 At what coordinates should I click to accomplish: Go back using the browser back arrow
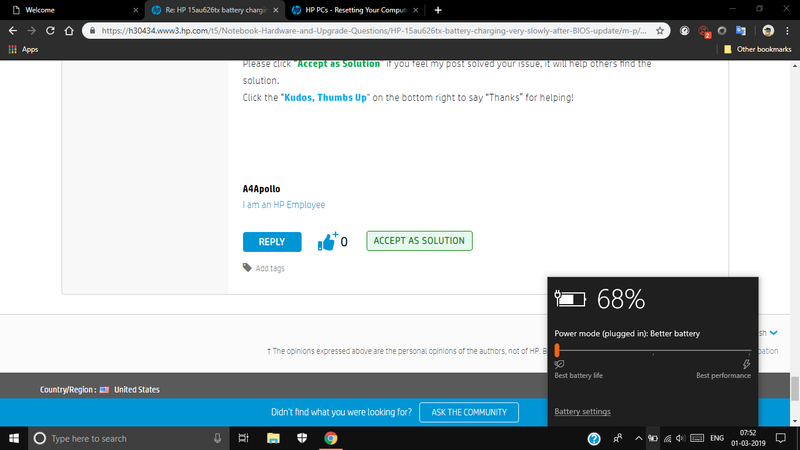coord(13,31)
